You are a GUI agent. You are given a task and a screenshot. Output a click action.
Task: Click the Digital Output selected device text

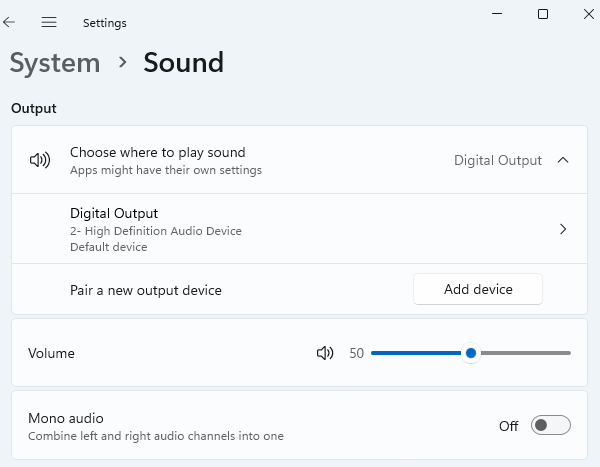[x=497, y=160]
